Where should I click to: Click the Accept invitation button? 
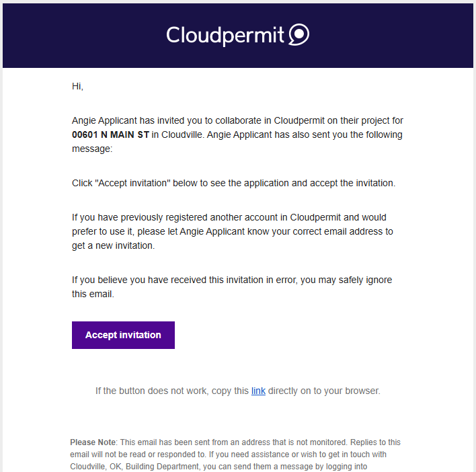(x=123, y=335)
